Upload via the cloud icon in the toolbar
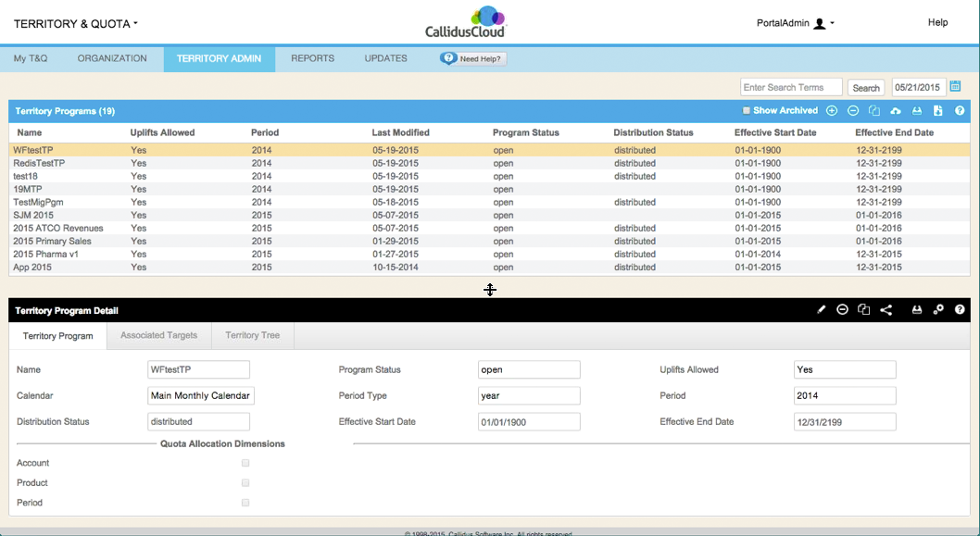The height and width of the screenshot is (536, 980). pos(896,110)
